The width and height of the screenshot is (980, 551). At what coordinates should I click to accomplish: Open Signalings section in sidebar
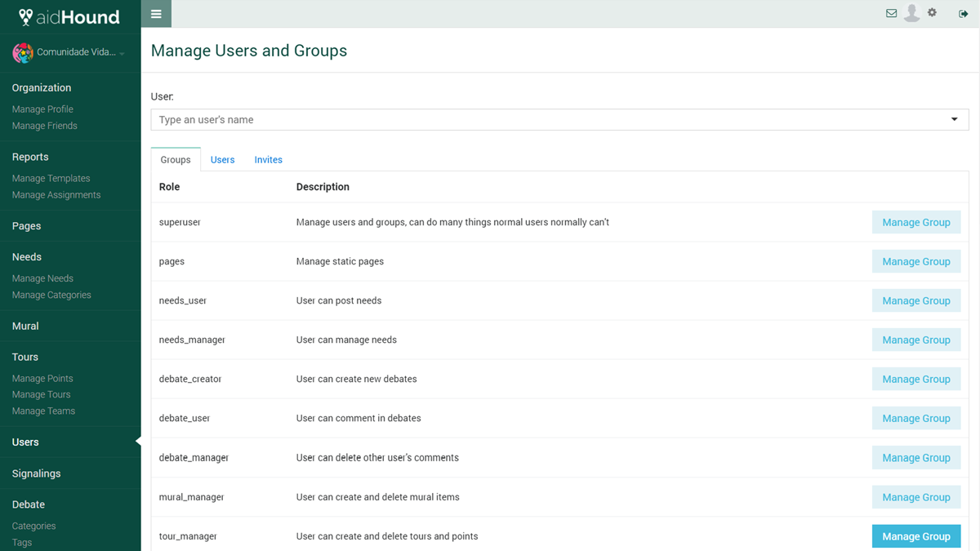click(x=36, y=473)
